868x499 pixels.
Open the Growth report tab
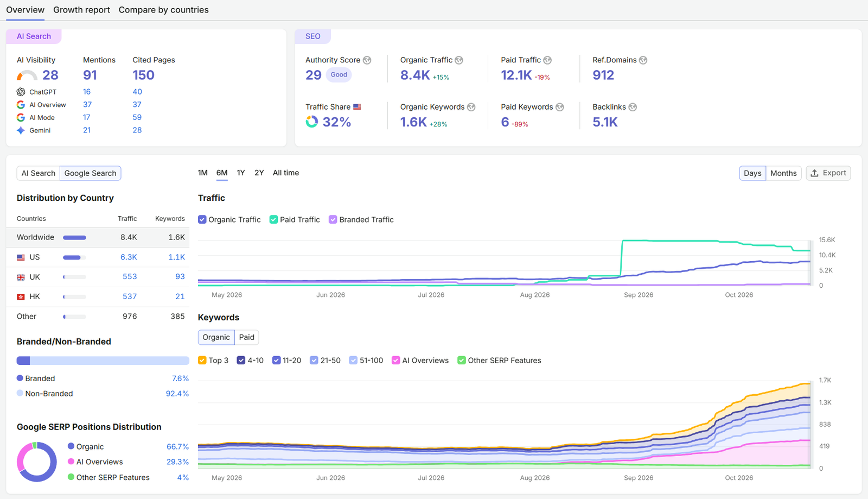(x=81, y=10)
